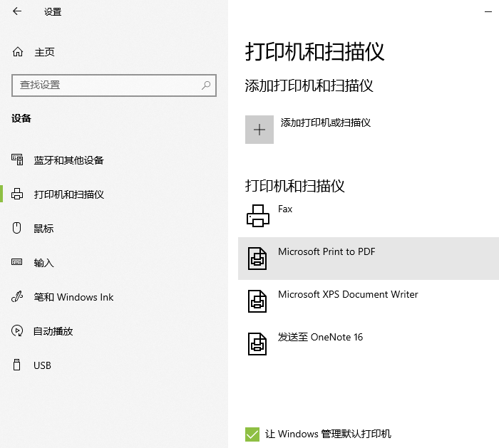Click the Fax printer icon

click(258, 216)
